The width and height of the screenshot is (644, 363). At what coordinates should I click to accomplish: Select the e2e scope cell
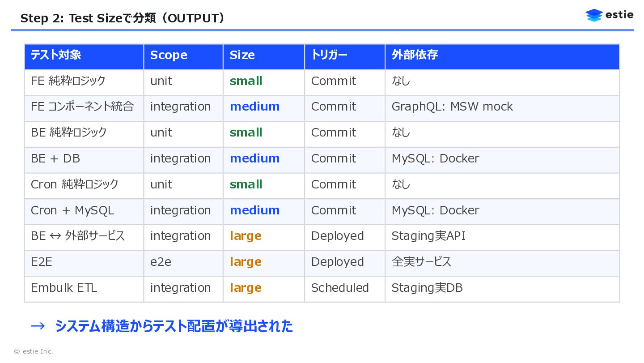tap(161, 262)
